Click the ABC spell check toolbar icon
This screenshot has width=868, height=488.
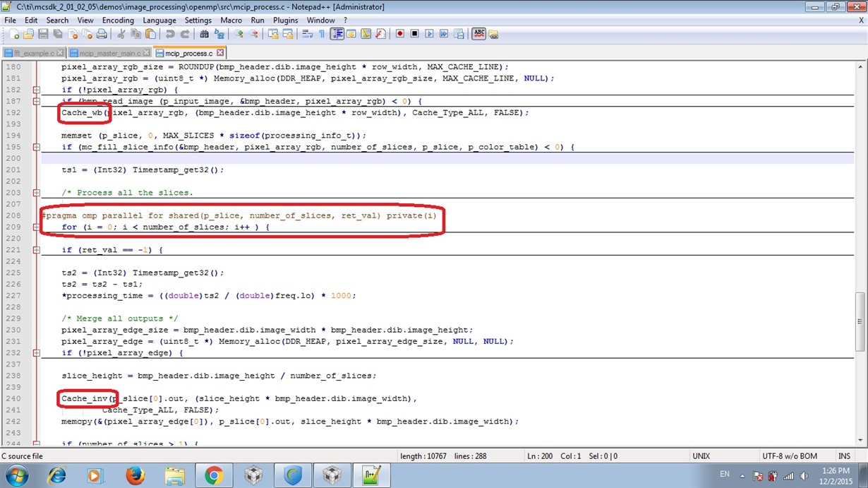(x=478, y=34)
